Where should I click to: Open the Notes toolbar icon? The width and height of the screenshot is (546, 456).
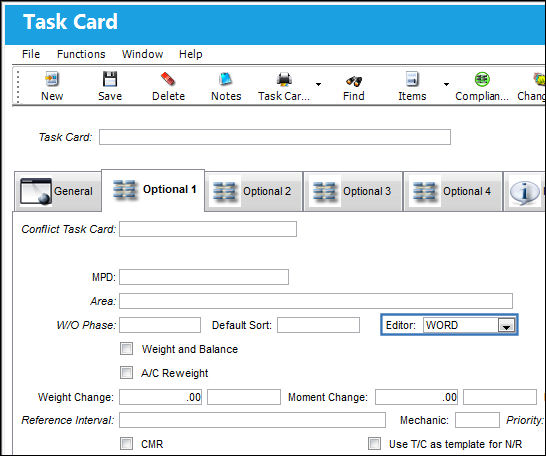[226, 79]
